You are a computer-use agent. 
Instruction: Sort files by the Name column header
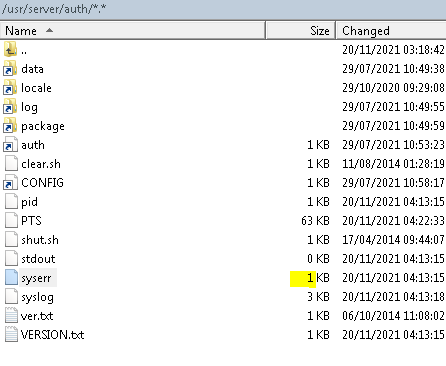coord(133,31)
